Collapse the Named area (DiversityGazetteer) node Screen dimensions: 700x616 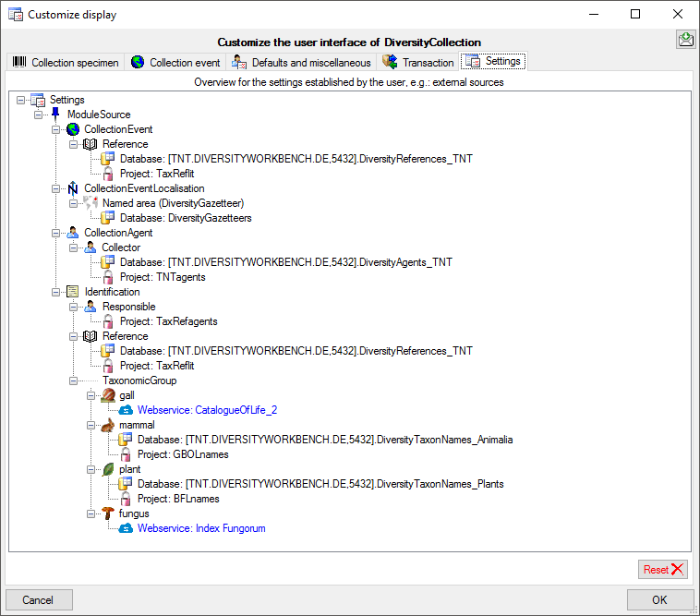click(x=73, y=203)
